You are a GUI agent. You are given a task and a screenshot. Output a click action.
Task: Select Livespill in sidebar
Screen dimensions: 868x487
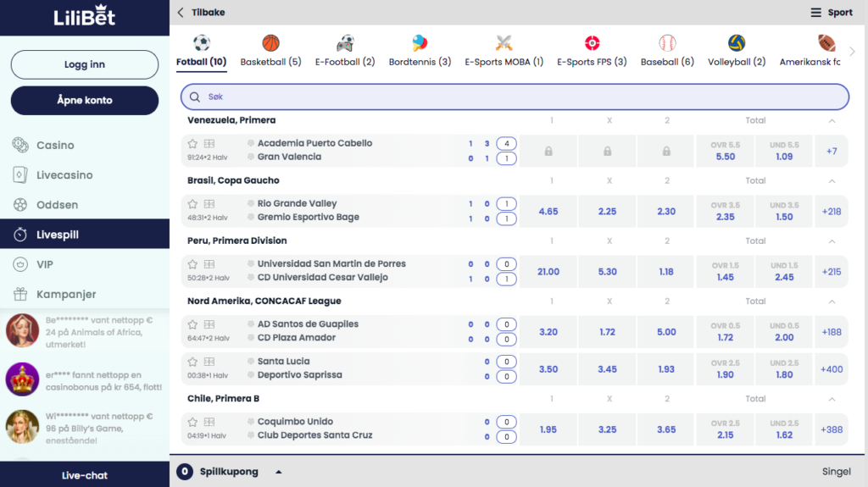point(85,234)
